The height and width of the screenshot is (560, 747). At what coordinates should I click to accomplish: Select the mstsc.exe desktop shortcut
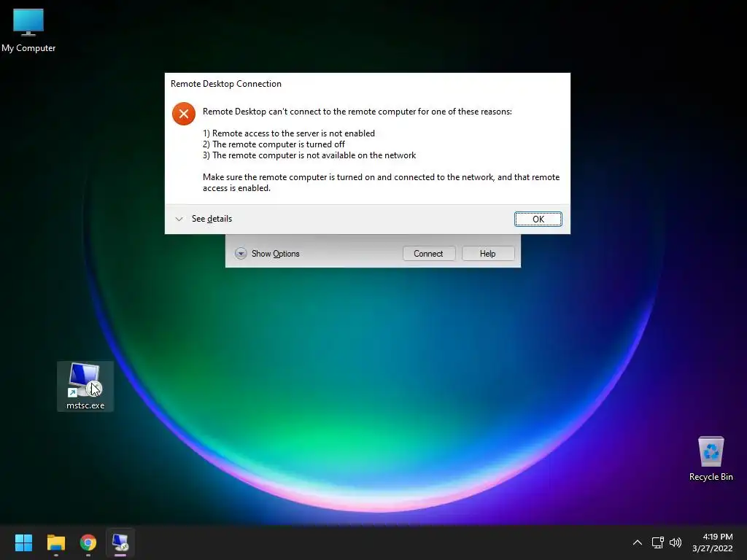tap(85, 386)
